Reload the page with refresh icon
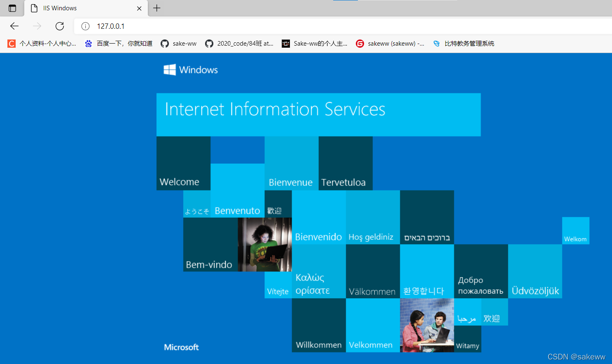 tap(60, 26)
